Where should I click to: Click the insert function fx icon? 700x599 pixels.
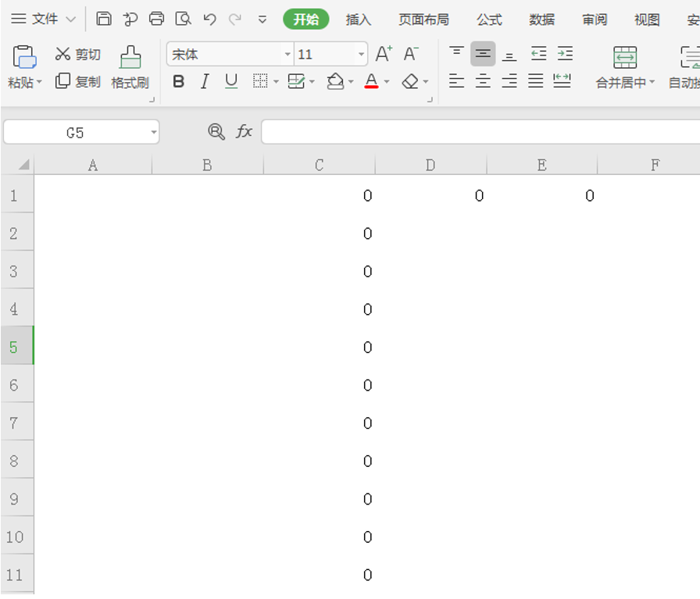(245, 132)
